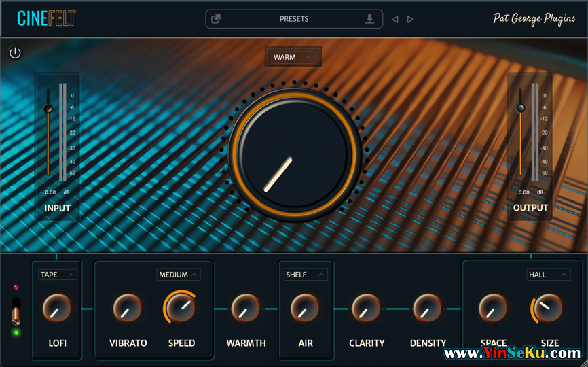Click the WARMTH knob
588x367 pixels.
point(246,309)
